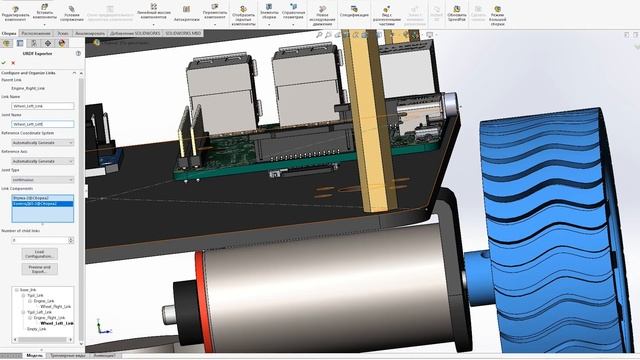Click the Трехмерные виды (3D Views) bottom tab
The width and height of the screenshot is (640, 360).
(x=68, y=356)
